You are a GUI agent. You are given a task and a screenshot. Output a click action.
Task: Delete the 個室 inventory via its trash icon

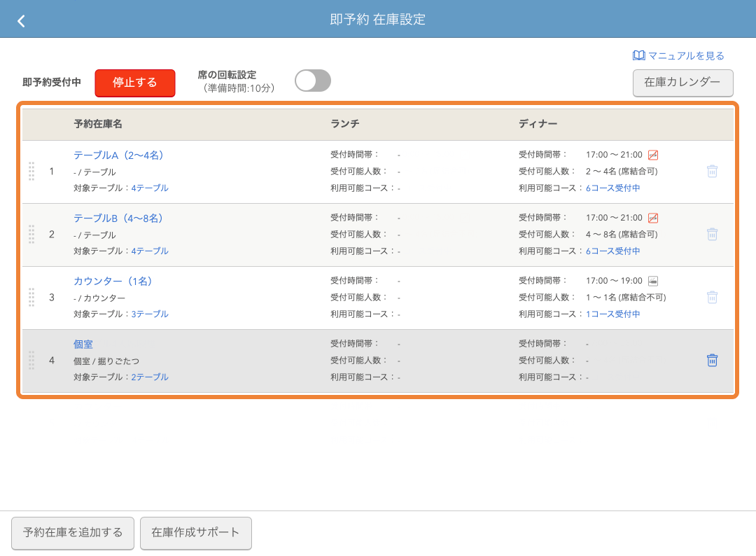713,360
